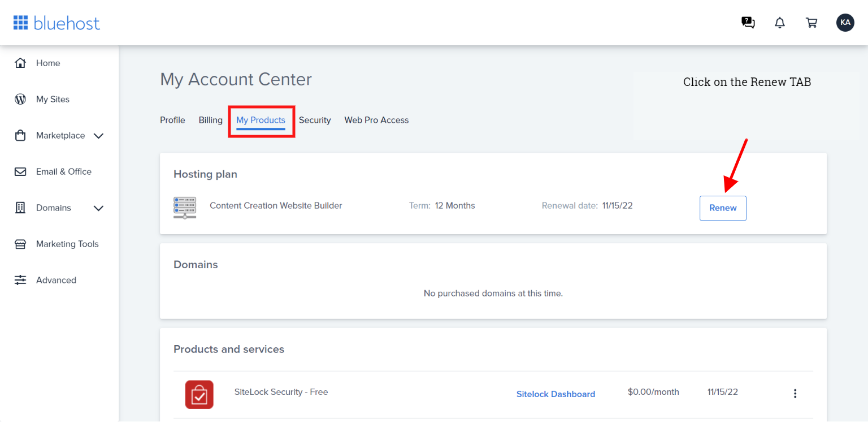Switch to the Web Pro Access tab
This screenshot has width=868, height=422.
point(376,120)
